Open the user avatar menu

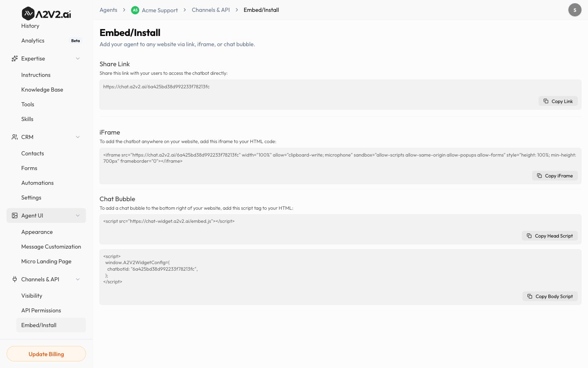575,10
